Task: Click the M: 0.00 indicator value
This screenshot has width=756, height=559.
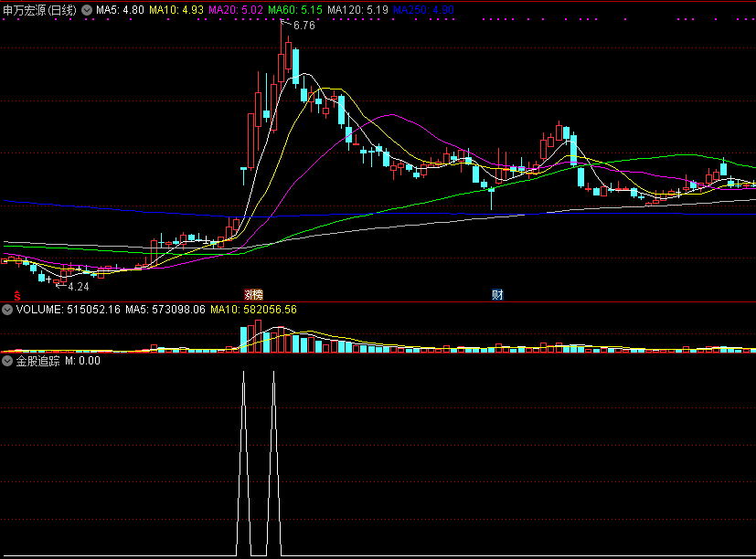Action: [x=83, y=361]
